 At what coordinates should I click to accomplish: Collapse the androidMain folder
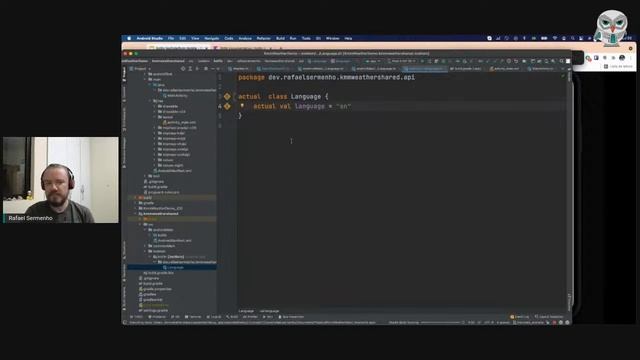[145, 230]
